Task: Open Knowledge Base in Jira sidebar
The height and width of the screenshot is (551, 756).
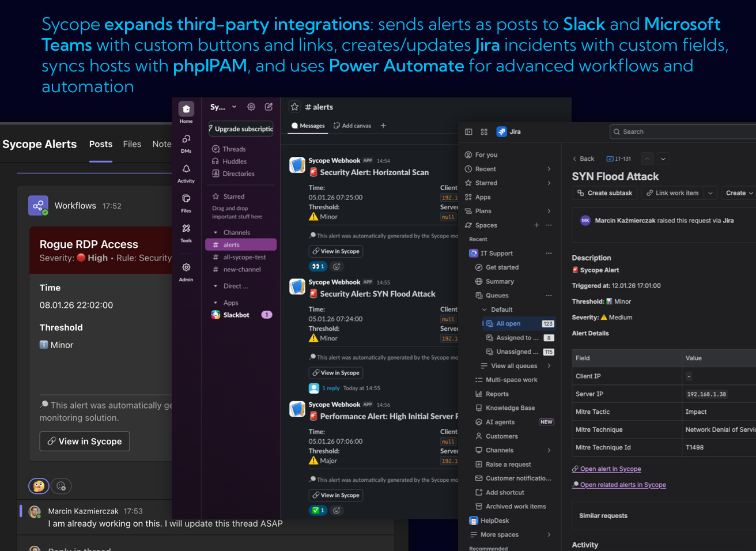Action: 510,408
